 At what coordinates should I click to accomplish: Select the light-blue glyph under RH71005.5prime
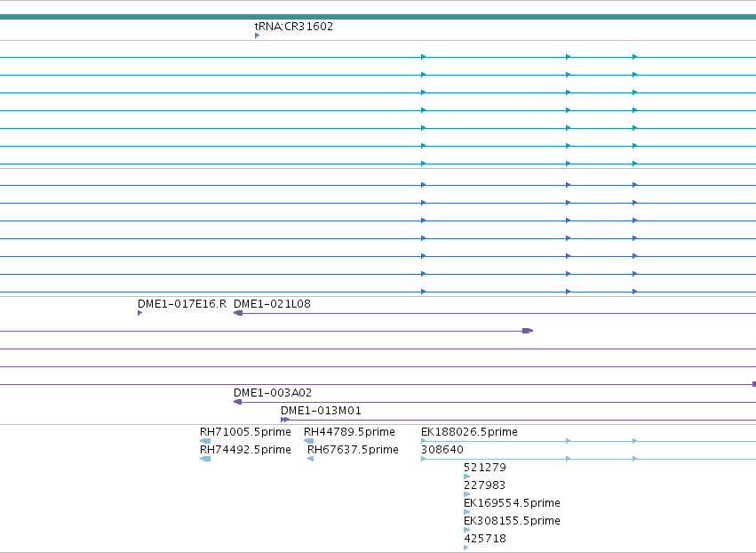click(x=205, y=441)
